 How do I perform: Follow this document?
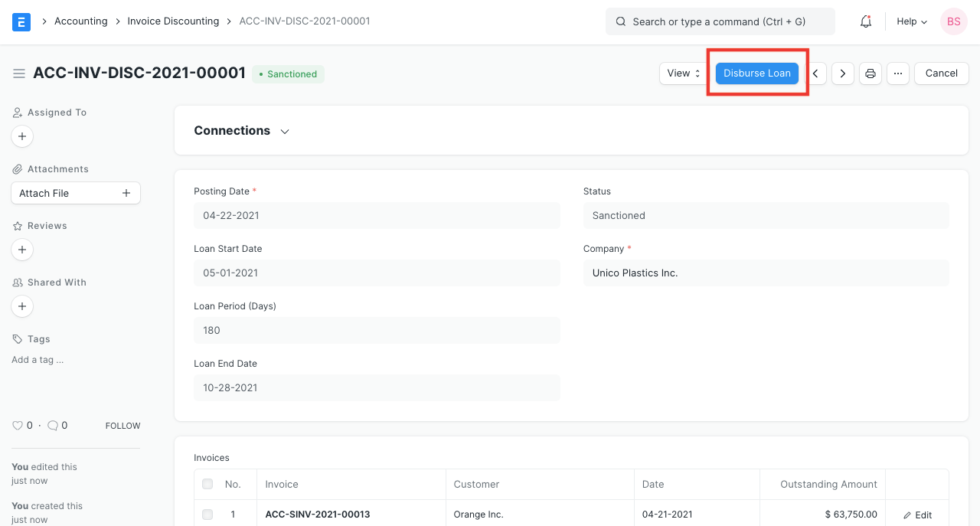122,425
